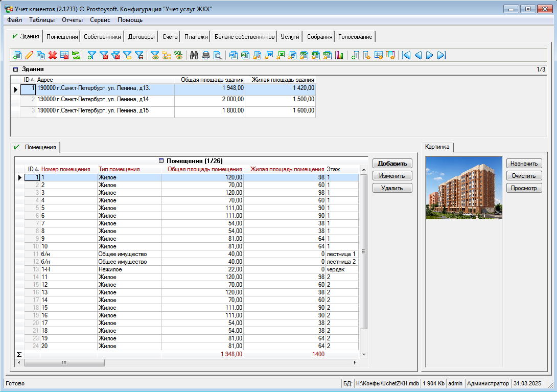Click the building photo thumbnail
This screenshot has width=557, height=392.
pos(463,188)
